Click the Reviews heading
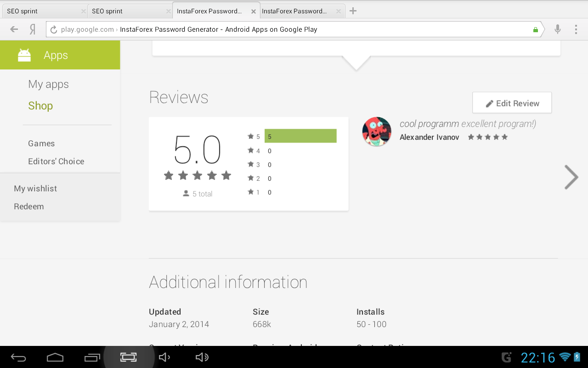 point(179,98)
